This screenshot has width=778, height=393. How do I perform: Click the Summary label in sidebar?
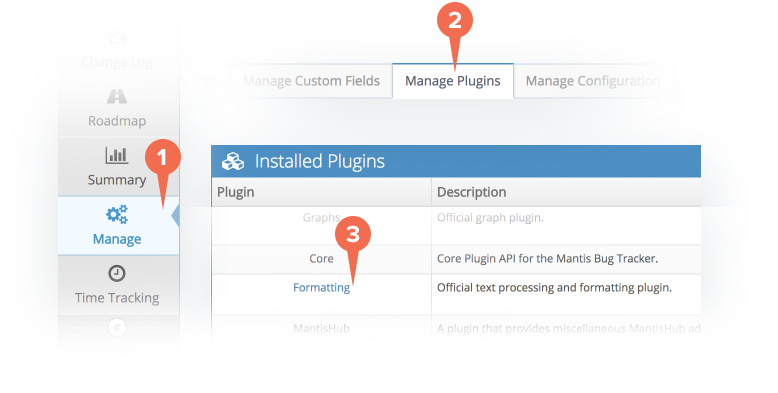coord(117,180)
